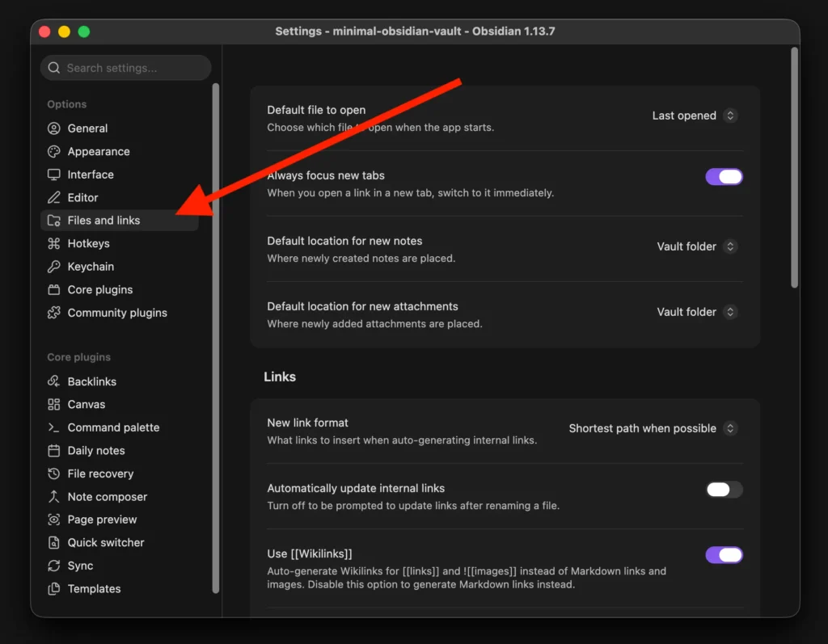Click the Command palette terminal icon
This screenshot has height=644, width=828.
(54, 427)
